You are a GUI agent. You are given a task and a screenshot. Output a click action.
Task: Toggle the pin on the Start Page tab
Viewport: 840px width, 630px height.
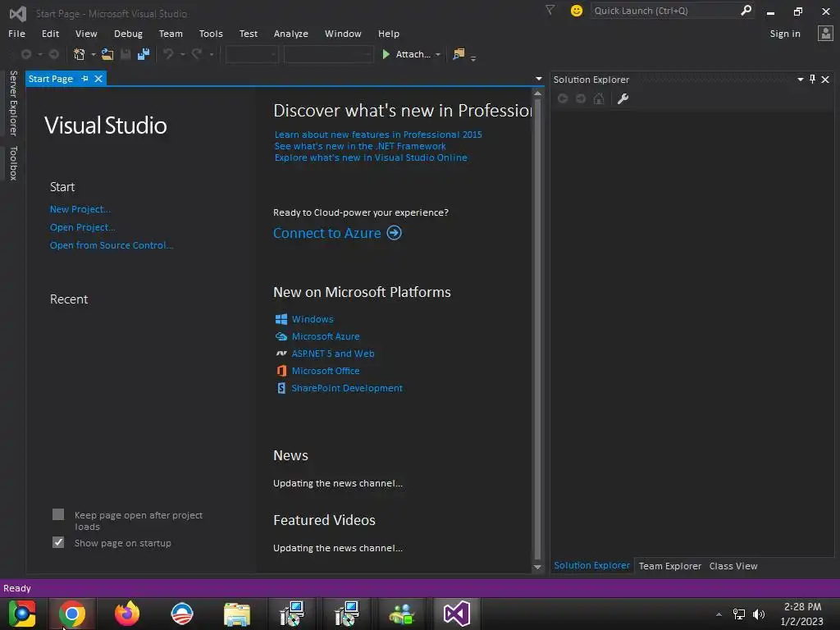(84, 79)
